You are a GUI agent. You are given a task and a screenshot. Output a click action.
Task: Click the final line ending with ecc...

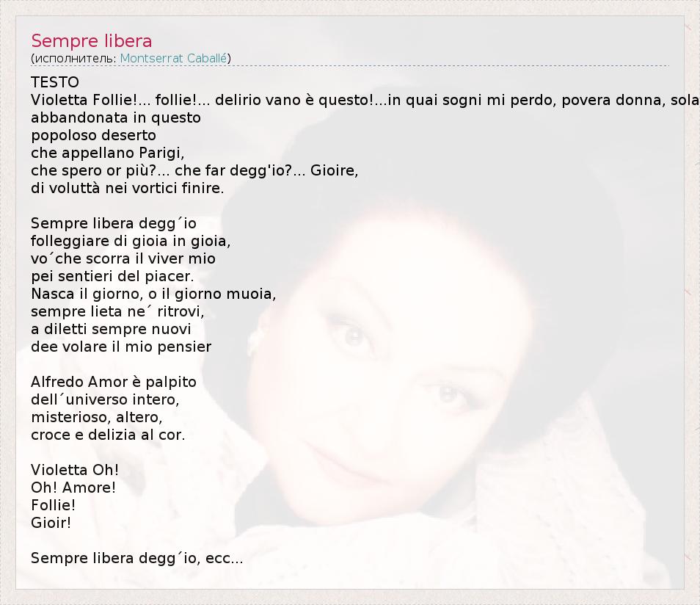point(137,558)
